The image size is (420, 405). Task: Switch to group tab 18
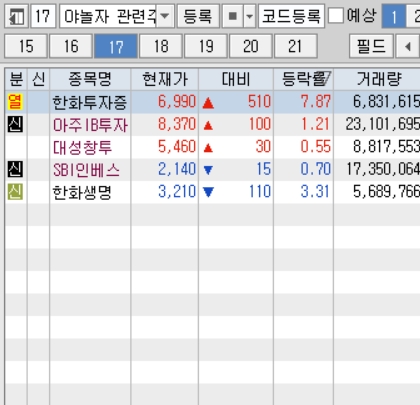click(x=161, y=46)
